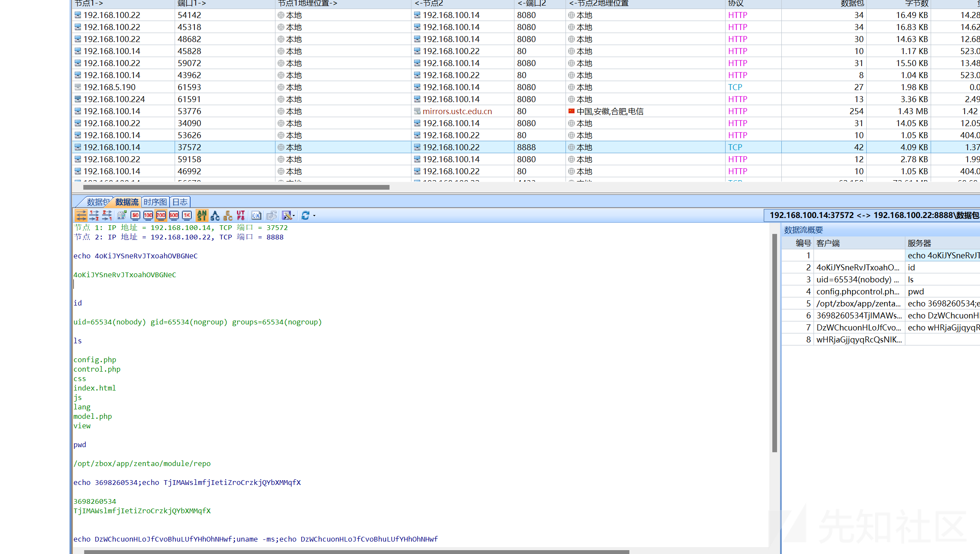Select the row with port 54142
The height and width of the screenshot is (554, 980).
[x=526, y=15]
